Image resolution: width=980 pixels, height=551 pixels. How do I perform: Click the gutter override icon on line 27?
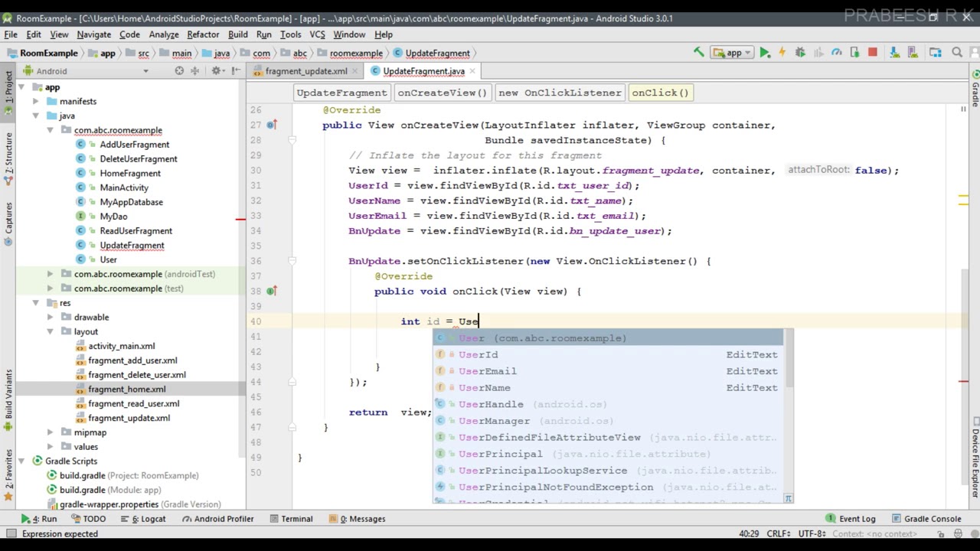(x=271, y=125)
